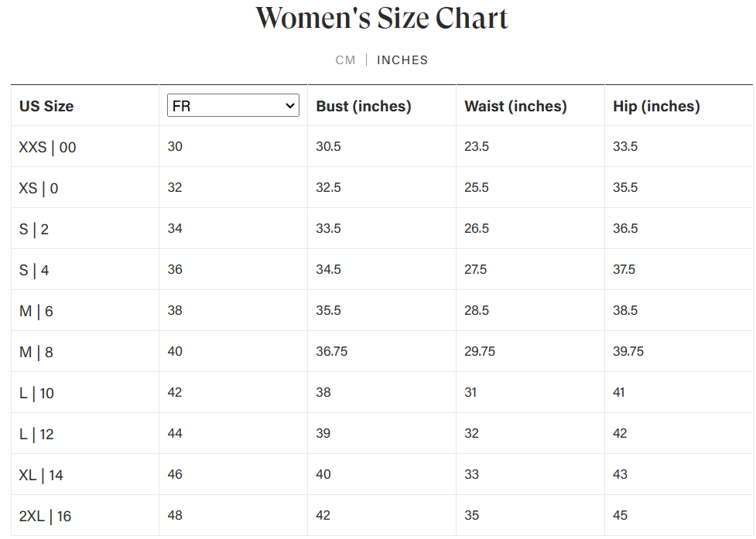756x539 pixels.
Task: Click bust value 32.5
Action: pos(328,187)
